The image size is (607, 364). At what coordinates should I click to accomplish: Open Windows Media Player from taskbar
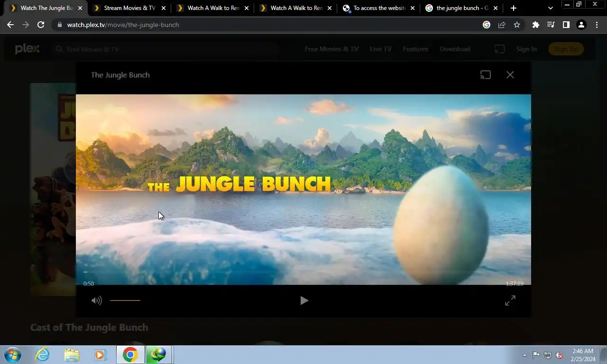click(x=101, y=355)
